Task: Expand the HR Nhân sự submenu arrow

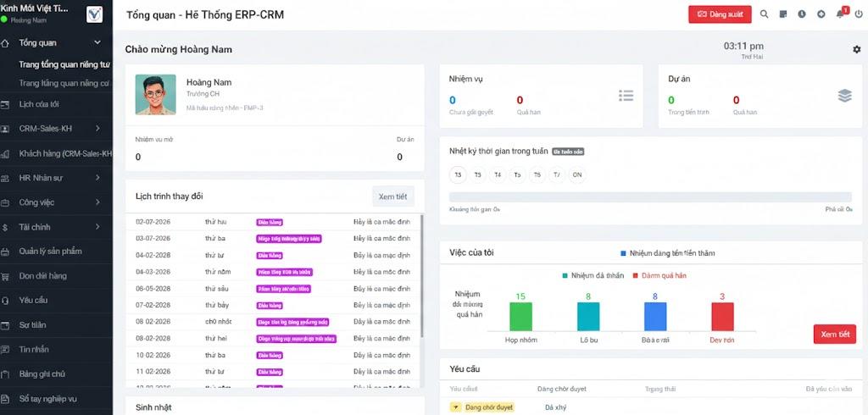Action: [97, 178]
